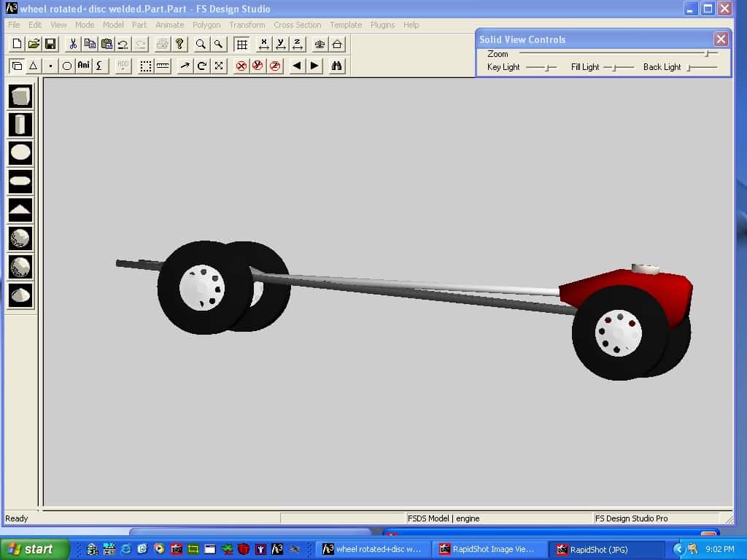Close the Solid View Controls panel

click(721, 39)
